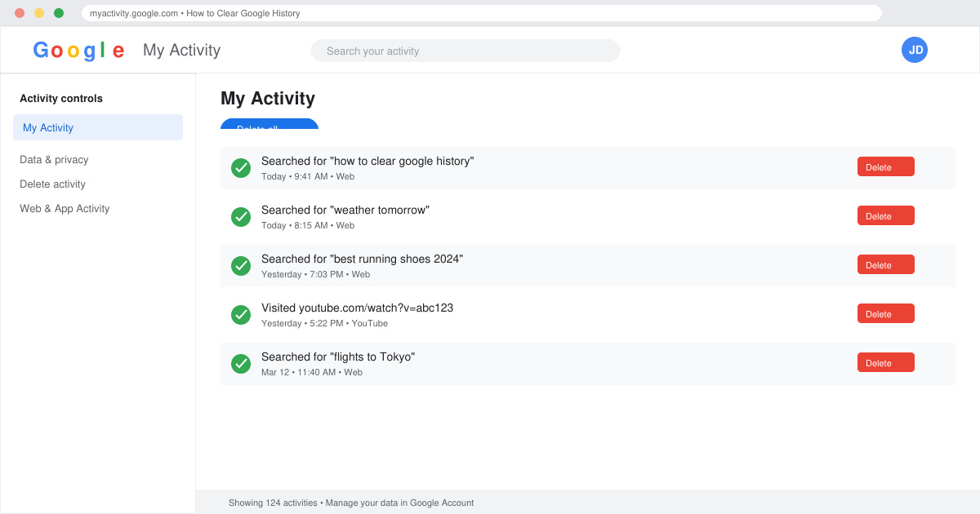Select My Activity in the sidebar
Screen dimensions: 980x514
(98, 127)
